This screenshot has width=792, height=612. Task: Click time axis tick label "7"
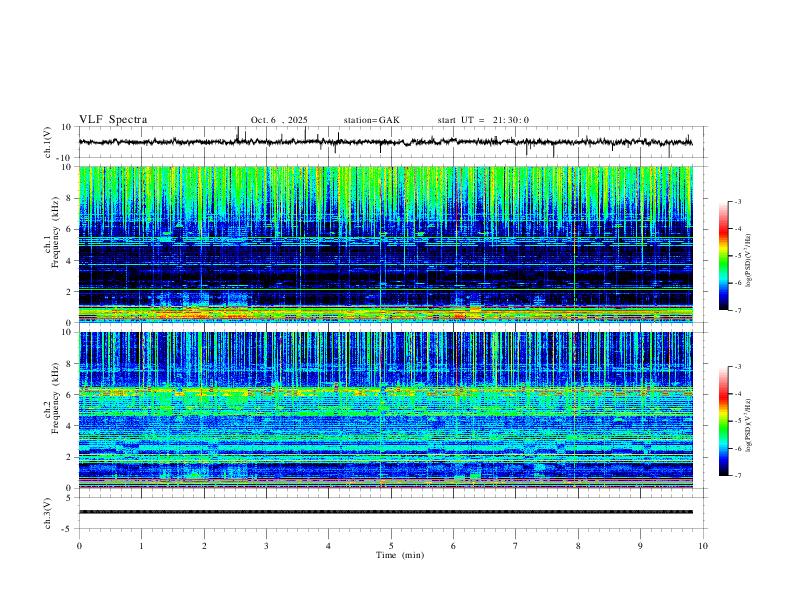click(516, 546)
